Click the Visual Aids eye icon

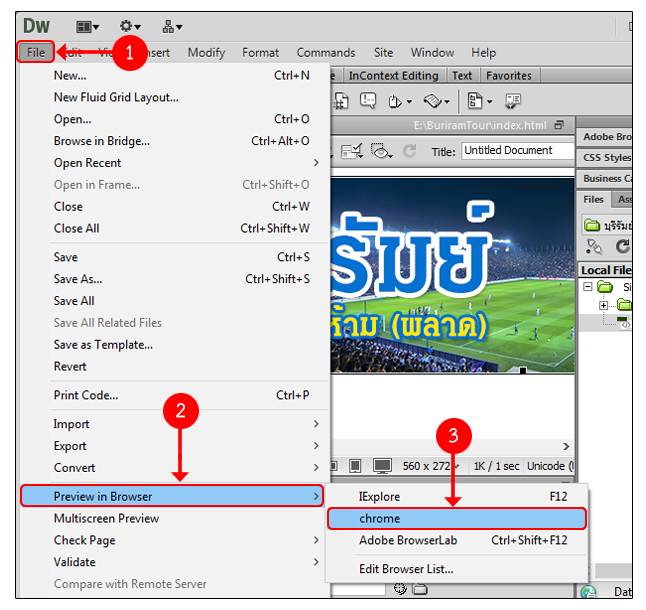[381, 151]
